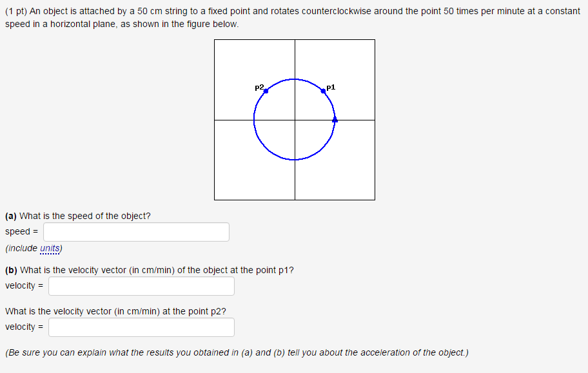Open the units help link

(48, 248)
